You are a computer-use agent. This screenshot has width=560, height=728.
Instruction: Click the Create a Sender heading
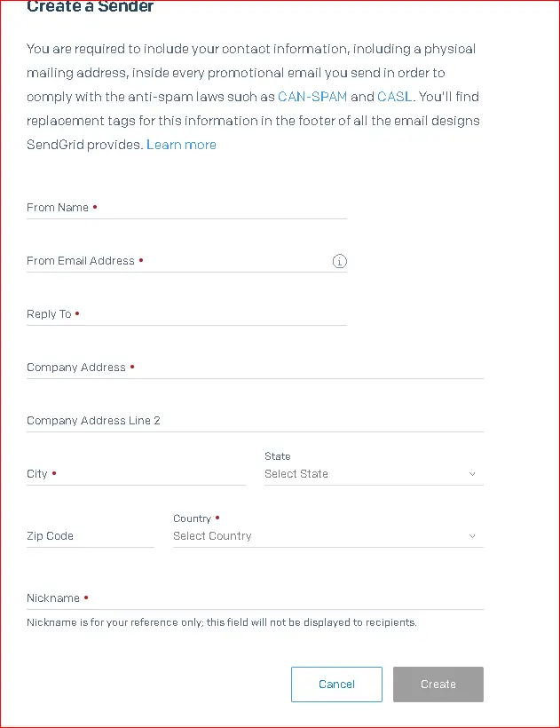tap(90, 6)
